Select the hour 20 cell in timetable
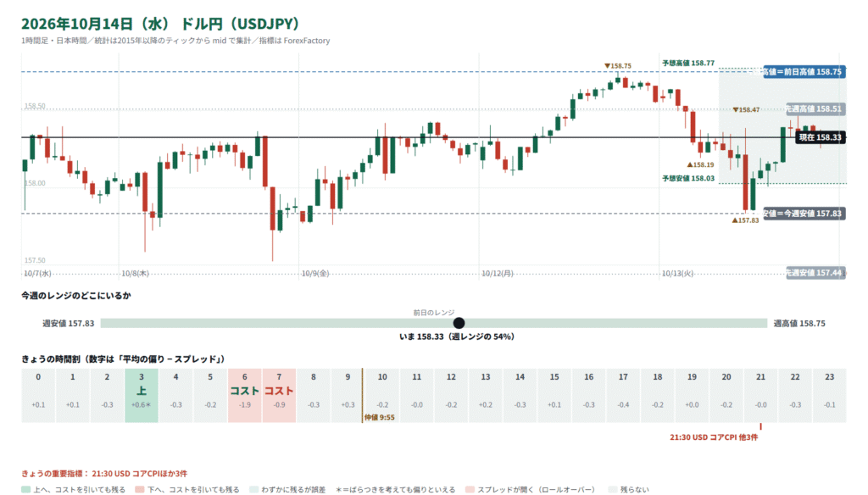Image resolution: width=868 pixels, height=495 pixels. (x=726, y=395)
